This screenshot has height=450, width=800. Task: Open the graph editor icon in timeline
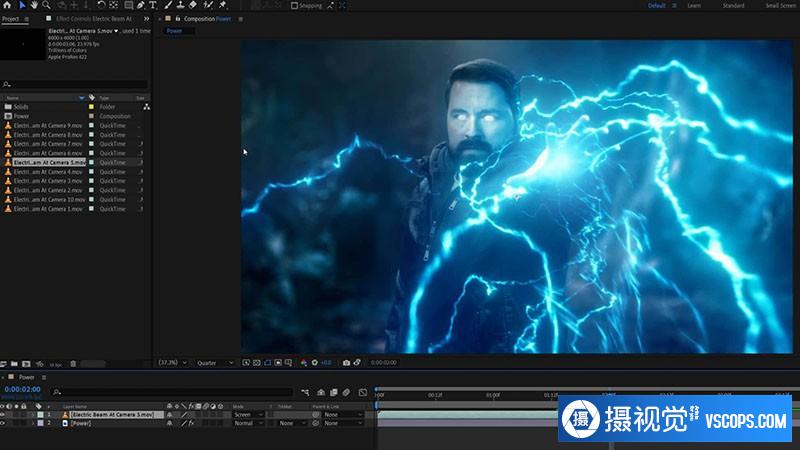363,392
